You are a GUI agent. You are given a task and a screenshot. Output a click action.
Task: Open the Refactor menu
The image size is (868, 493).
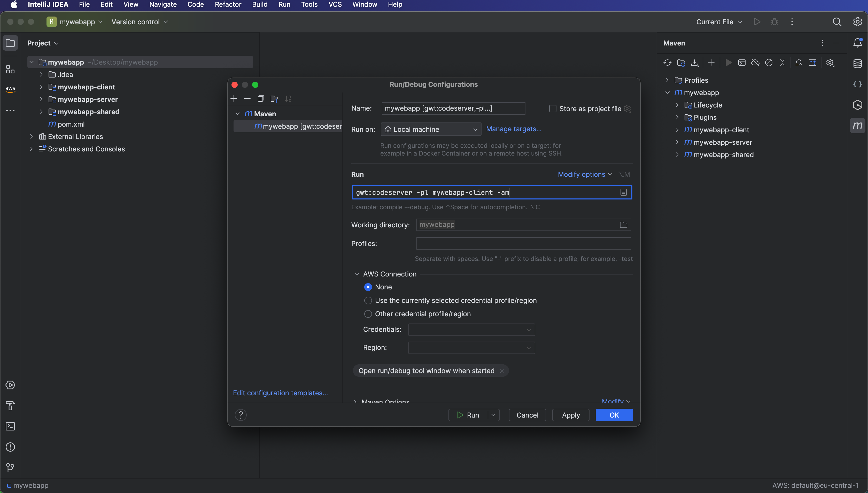coord(228,4)
